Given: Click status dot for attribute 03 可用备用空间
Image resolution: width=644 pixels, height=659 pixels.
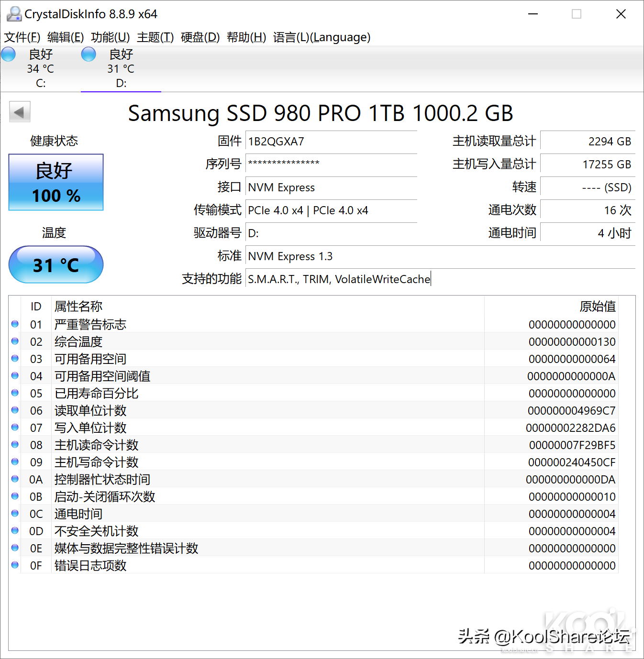Looking at the screenshot, I should 15,359.
